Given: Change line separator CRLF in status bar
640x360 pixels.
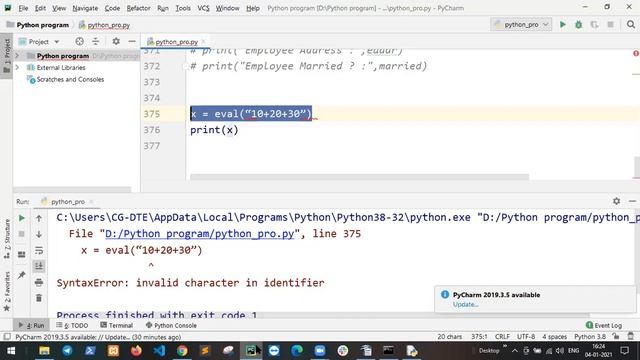Looking at the screenshot, I should point(502,337).
